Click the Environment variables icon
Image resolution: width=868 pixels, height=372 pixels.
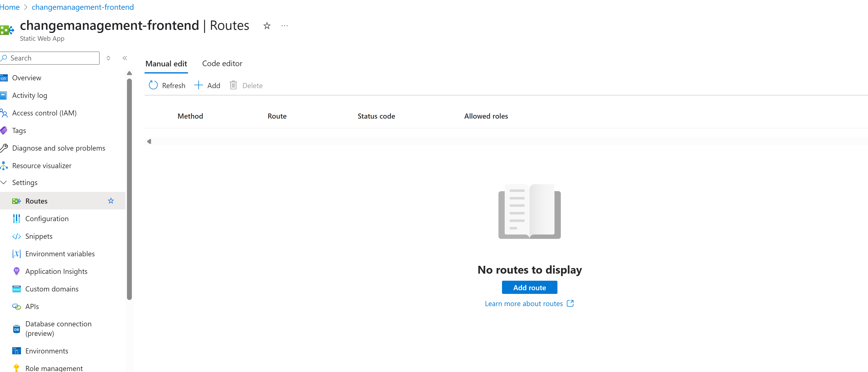[x=17, y=254]
